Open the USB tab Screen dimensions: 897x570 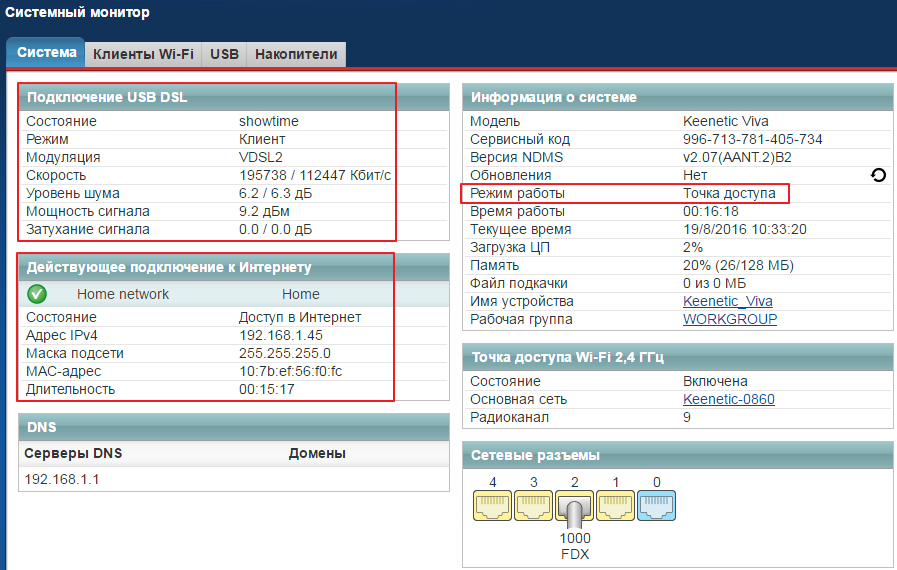coord(224,54)
